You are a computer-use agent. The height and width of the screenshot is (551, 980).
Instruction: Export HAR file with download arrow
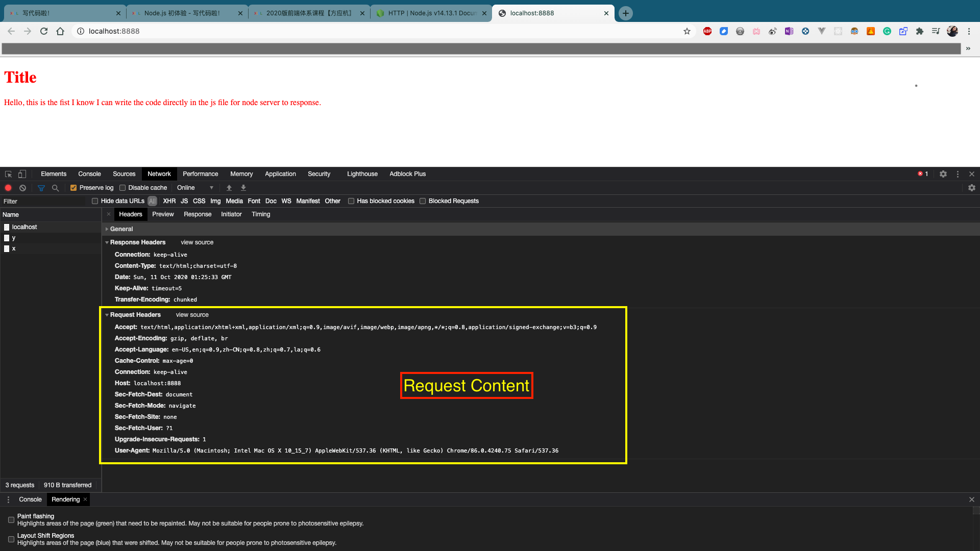pos(243,188)
